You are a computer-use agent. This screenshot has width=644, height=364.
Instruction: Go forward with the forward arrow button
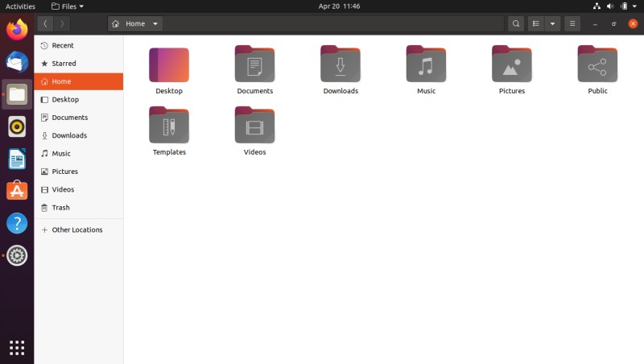tap(62, 24)
